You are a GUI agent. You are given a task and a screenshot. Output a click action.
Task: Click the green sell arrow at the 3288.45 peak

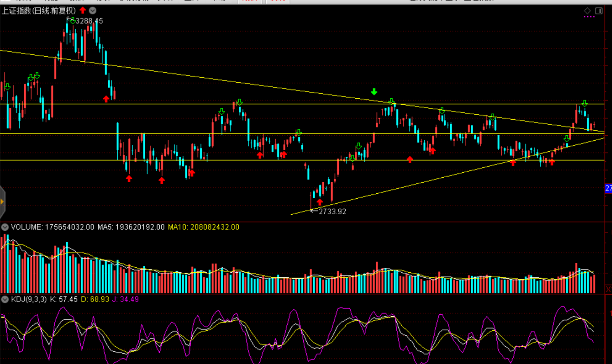[72, 21]
